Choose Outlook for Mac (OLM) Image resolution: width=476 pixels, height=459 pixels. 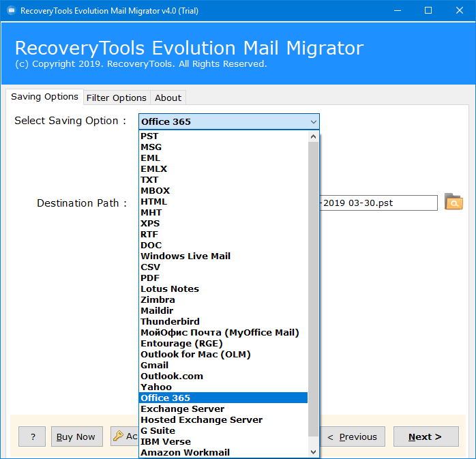pyautogui.click(x=223, y=355)
